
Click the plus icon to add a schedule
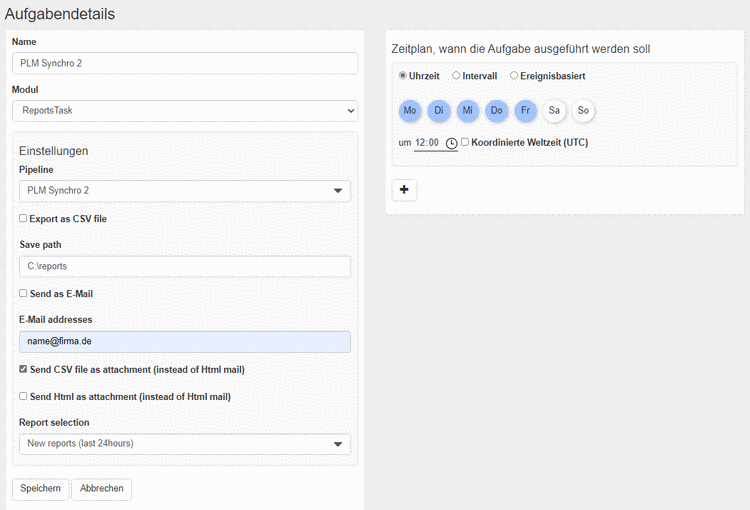click(404, 190)
